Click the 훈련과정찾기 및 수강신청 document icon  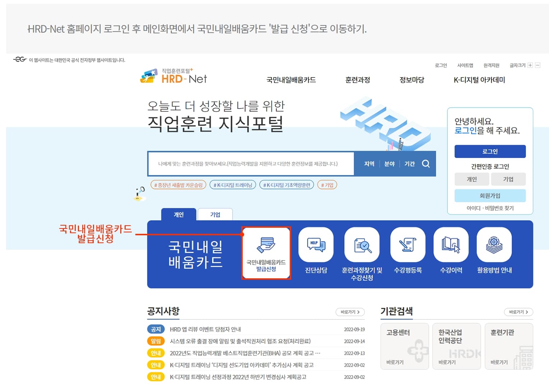pos(362,246)
